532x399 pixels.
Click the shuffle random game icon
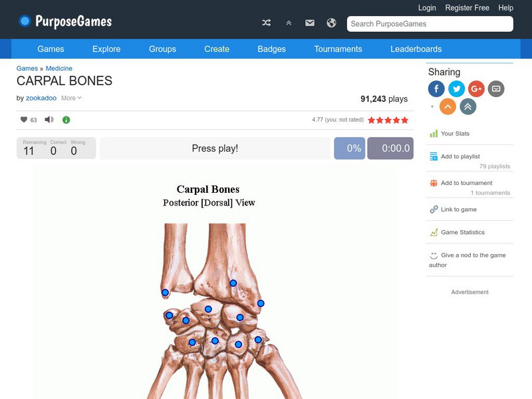[266, 23]
